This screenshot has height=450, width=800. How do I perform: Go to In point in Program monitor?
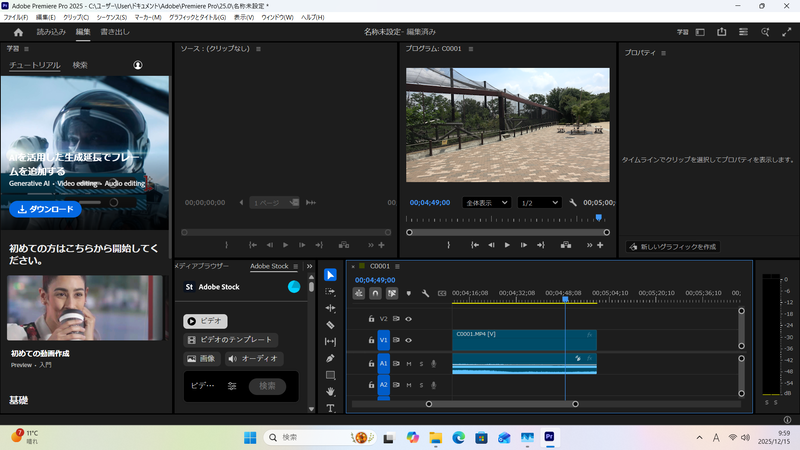[474, 245]
